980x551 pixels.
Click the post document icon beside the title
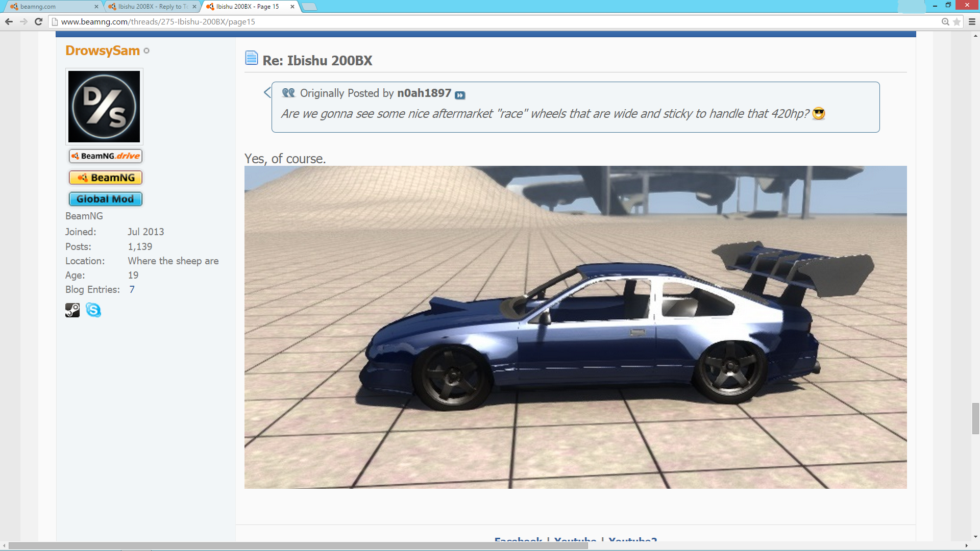[251, 58]
